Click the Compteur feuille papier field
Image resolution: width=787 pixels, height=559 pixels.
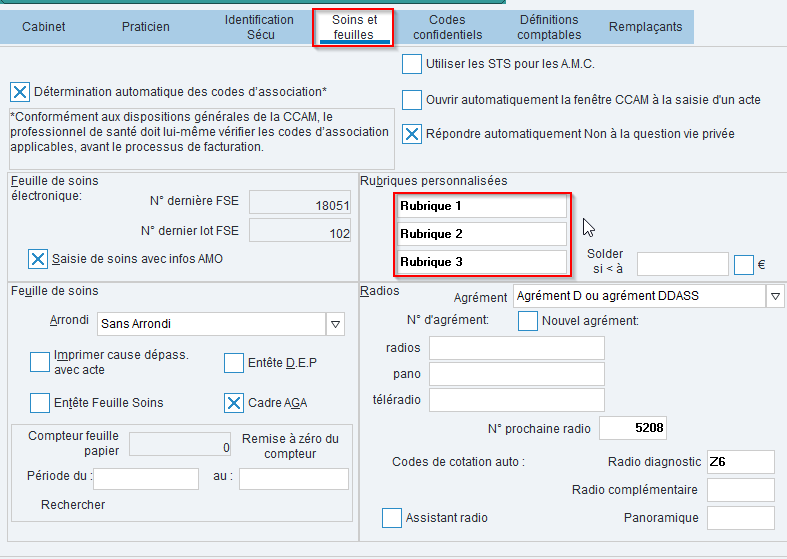(x=180, y=445)
